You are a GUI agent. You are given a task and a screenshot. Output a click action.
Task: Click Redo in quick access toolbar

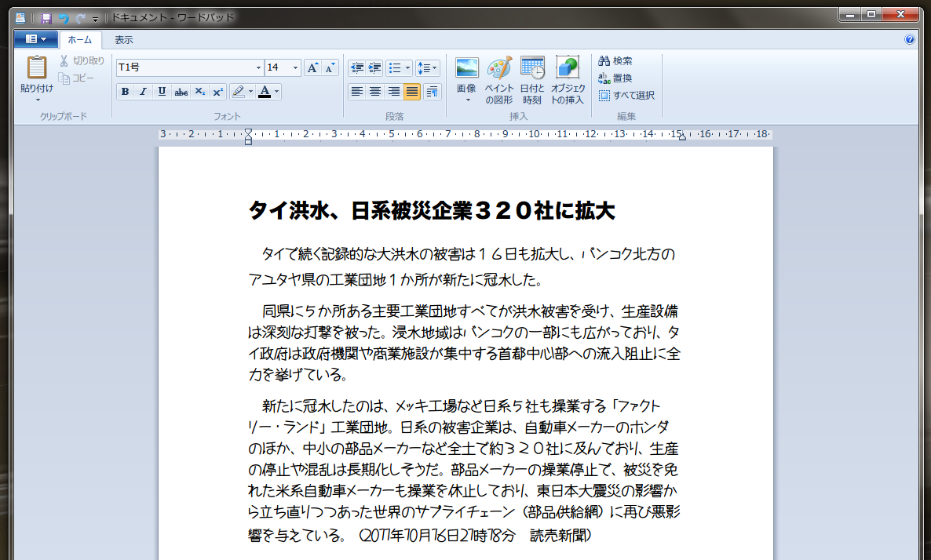pyautogui.click(x=80, y=18)
